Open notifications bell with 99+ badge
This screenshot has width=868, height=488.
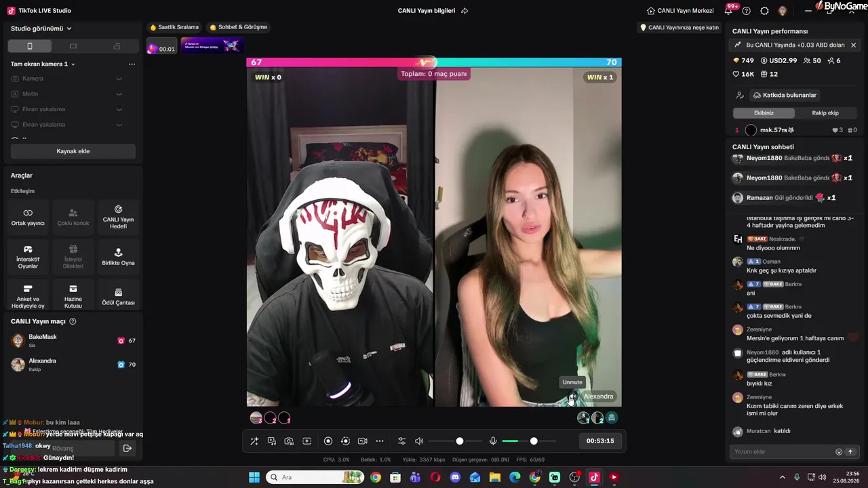tap(729, 10)
